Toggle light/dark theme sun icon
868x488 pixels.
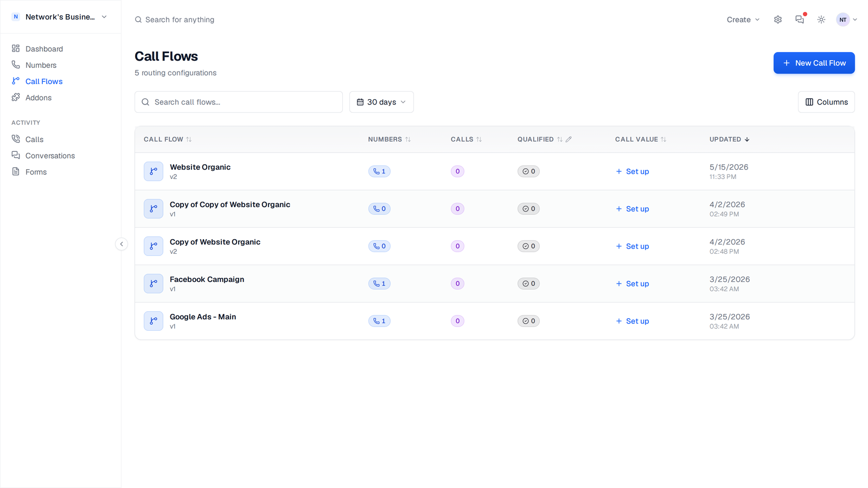point(821,20)
